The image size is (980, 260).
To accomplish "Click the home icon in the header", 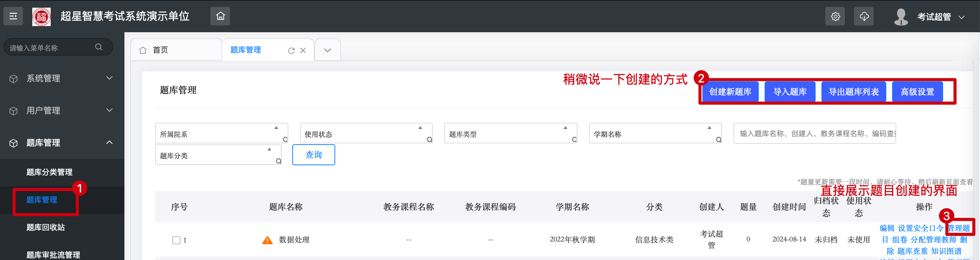I will pos(220,16).
